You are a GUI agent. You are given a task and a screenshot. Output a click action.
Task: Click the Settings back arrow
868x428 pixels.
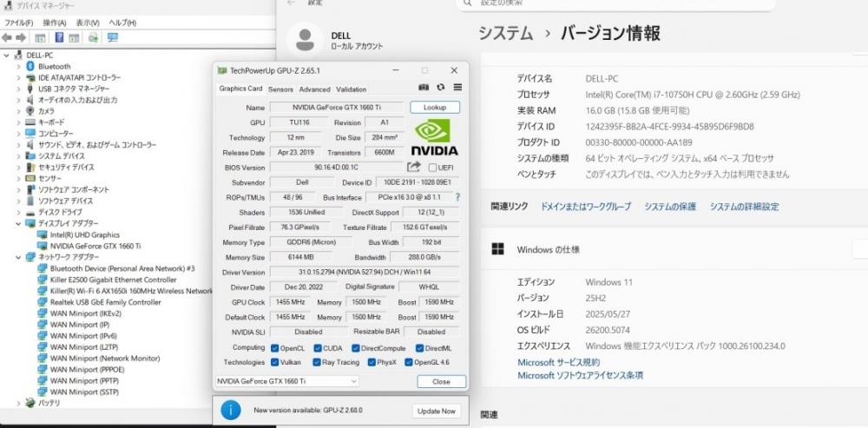(292, 3)
